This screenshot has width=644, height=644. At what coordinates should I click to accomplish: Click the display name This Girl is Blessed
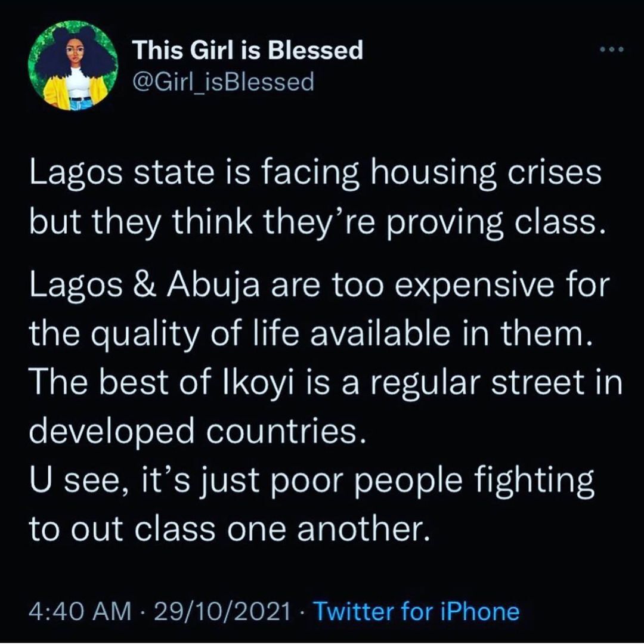[247, 49]
